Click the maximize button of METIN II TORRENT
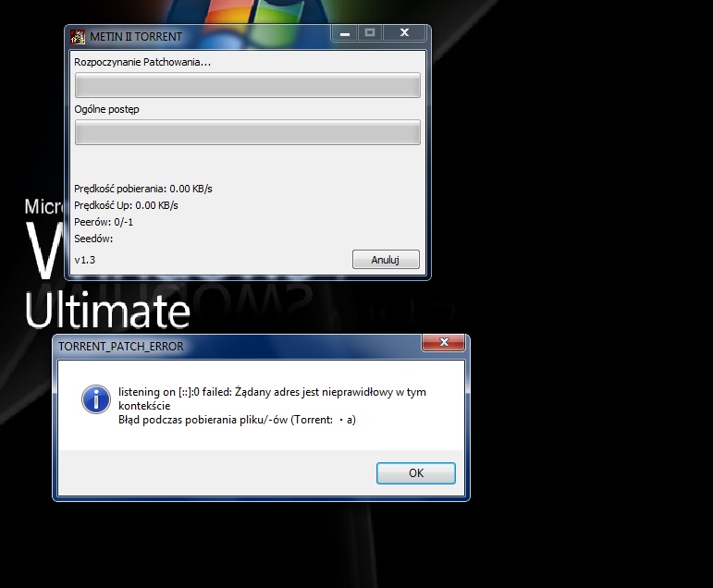Viewport: 713px width, 588px height. tap(370, 32)
